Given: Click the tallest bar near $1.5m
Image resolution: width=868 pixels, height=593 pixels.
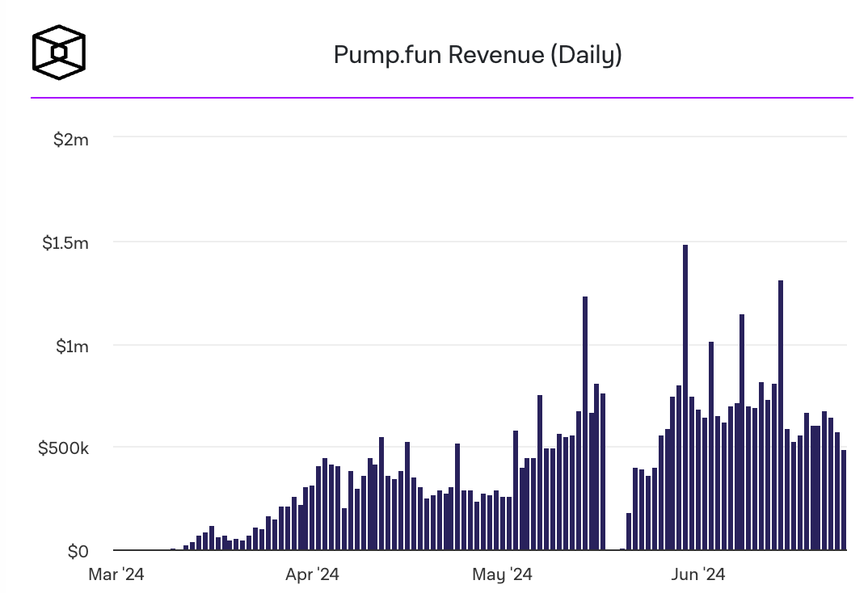Looking at the screenshot, I should point(685,397).
